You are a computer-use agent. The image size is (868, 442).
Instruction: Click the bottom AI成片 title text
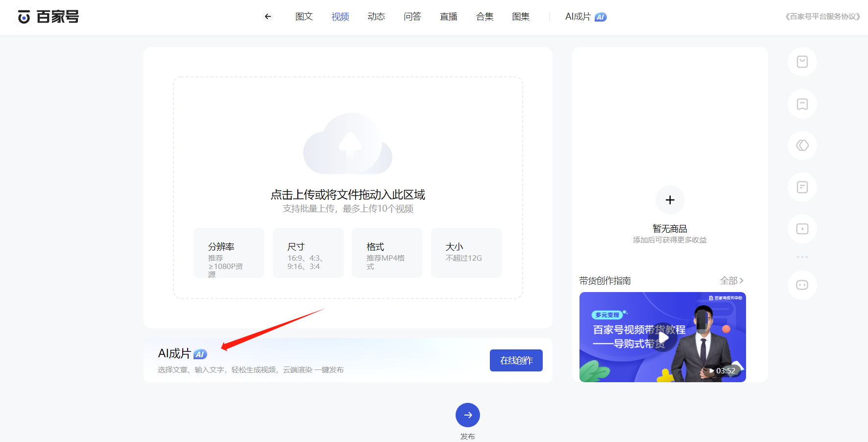pyautogui.click(x=174, y=353)
